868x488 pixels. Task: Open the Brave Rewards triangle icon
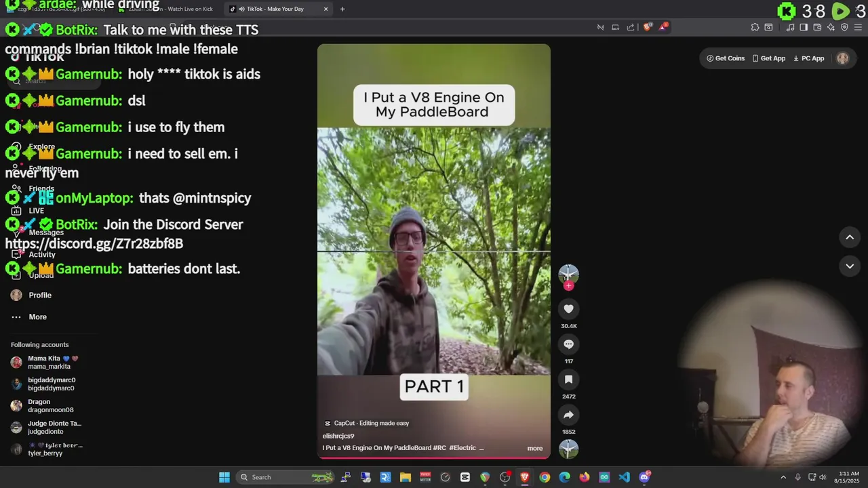[x=663, y=27]
